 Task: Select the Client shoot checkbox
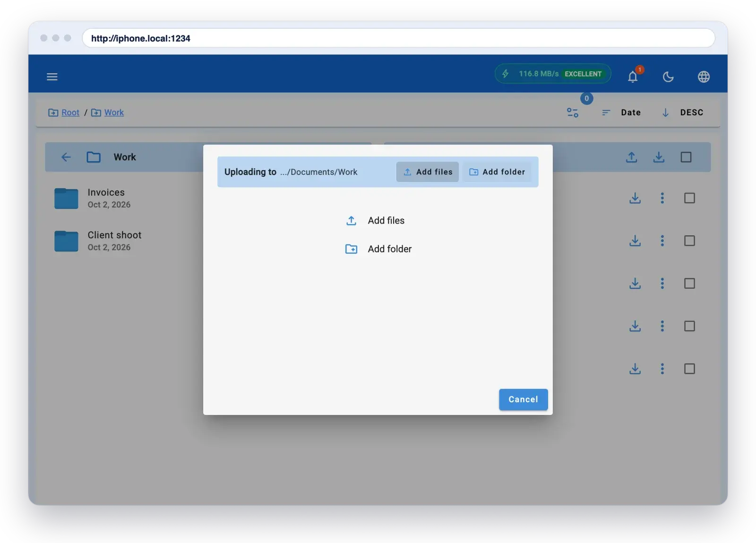(689, 241)
